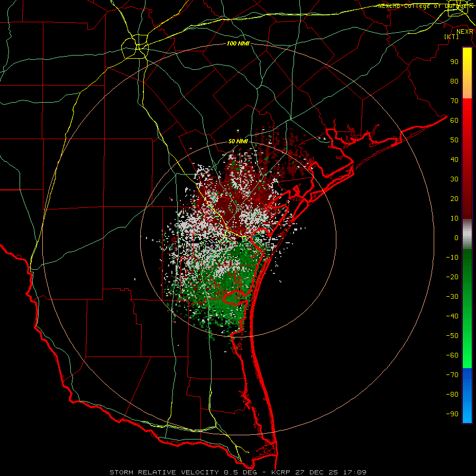Pick the gray zero-velocity segment of color bar
Screen dimensions: 476x476
pos(467,234)
